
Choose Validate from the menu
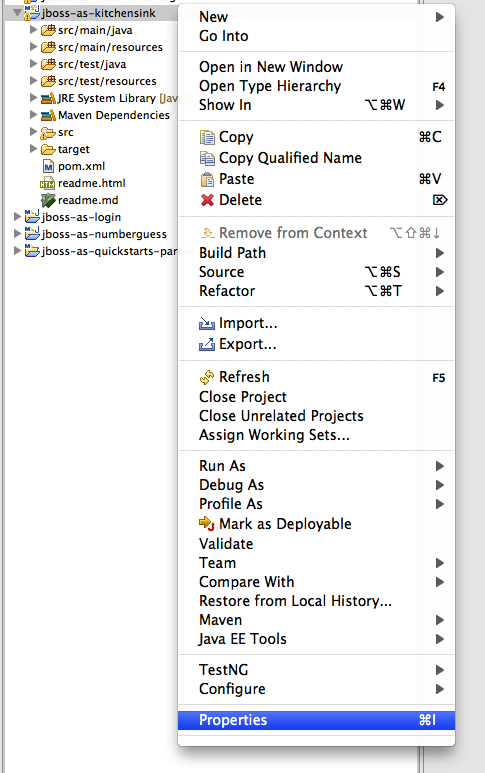click(316, 544)
